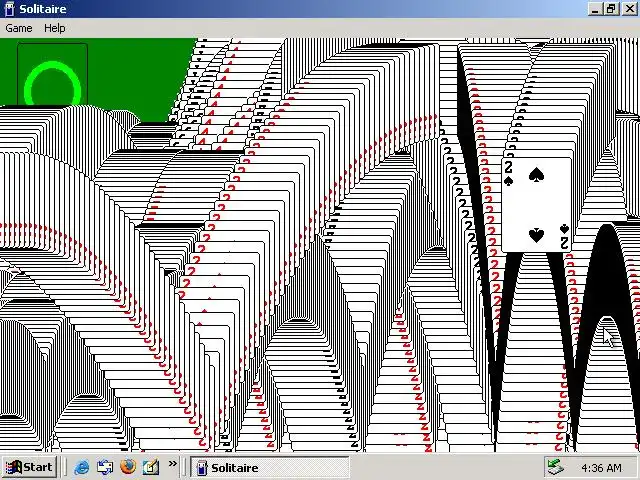
Task: Click the network tray icon
Action: pos(556,467)
